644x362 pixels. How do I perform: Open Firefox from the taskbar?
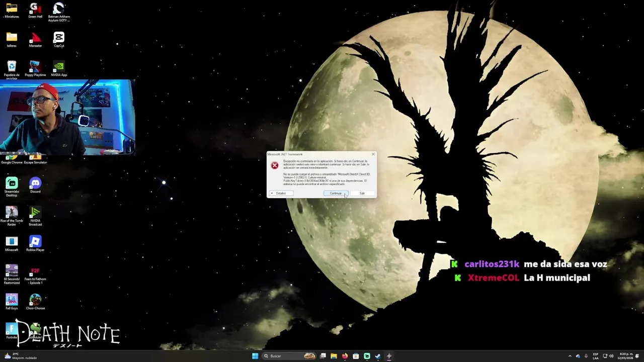pos(345,356)
